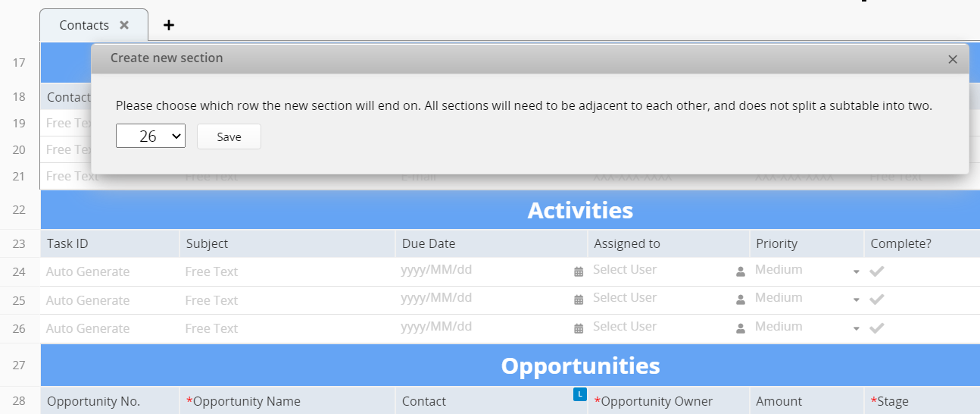Image resolution: width=980 pixels, height=414 pixels.
Task: Click the user icon in row 25
Action: (741, 300)
